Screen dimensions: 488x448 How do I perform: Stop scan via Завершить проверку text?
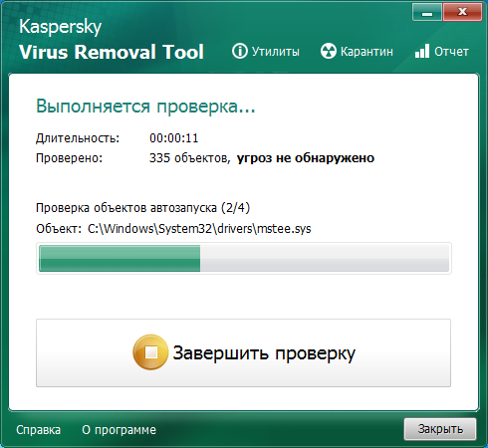click(x=264, y=352)
